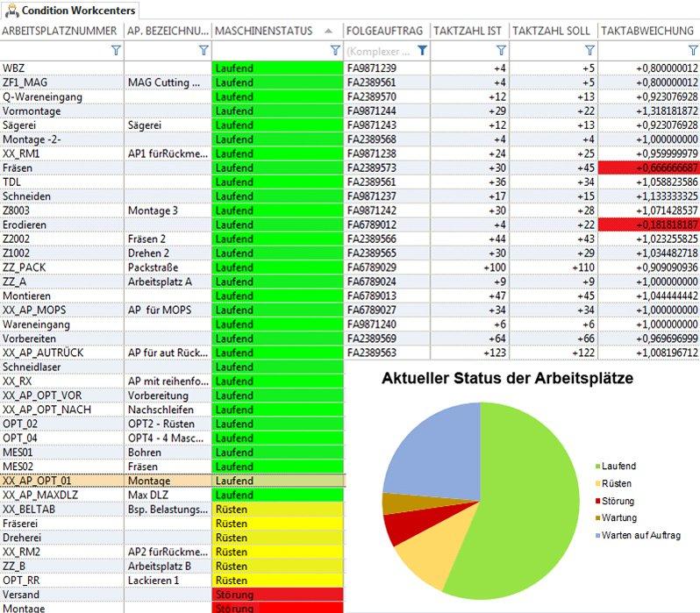Open filter for MASCHINENSTATUS column
This screenshot has width=700, height=613.
coord(335,51)
